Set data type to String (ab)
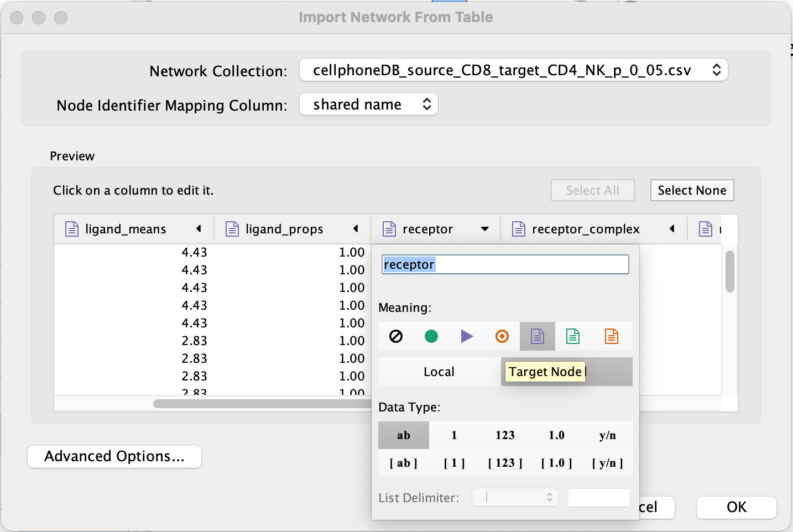The width and height of the screenshot is (793, 532). pos(404,435)
